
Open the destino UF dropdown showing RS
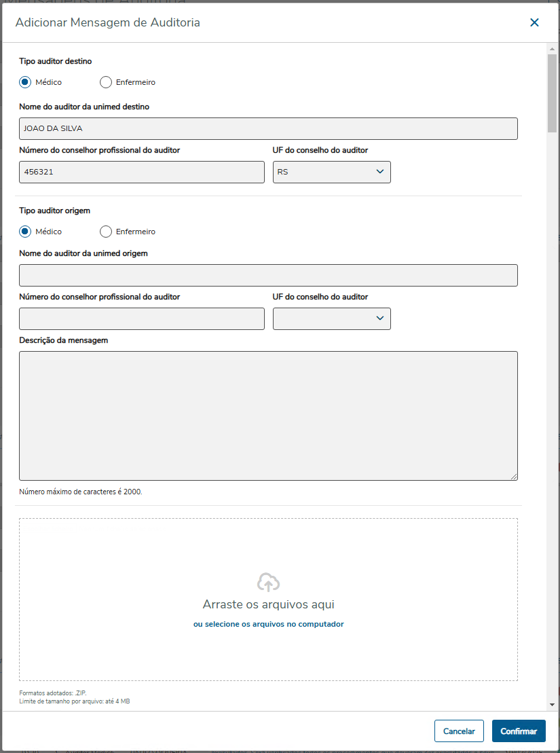tap(331, 172)
